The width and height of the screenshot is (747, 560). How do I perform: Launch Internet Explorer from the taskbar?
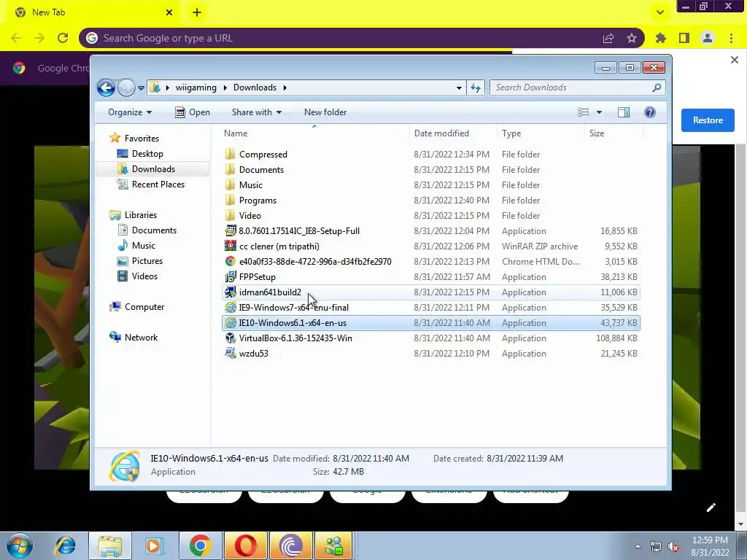click(x=65, y=545)
